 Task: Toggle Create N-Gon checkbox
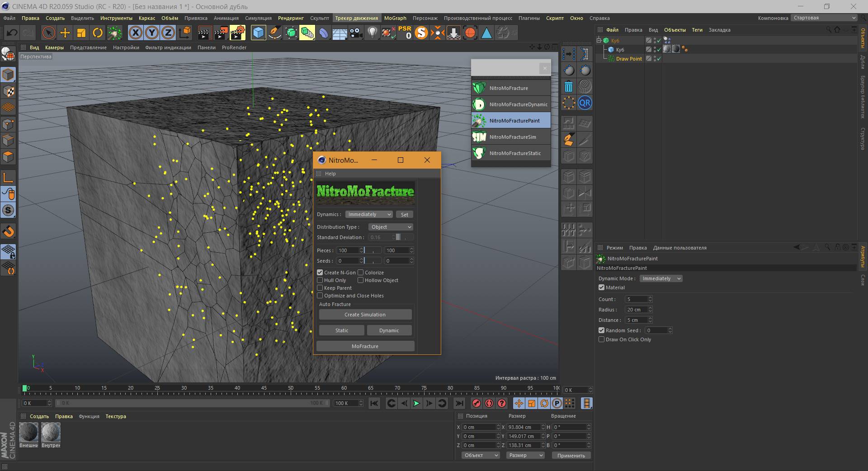click(x=320, y=273)
